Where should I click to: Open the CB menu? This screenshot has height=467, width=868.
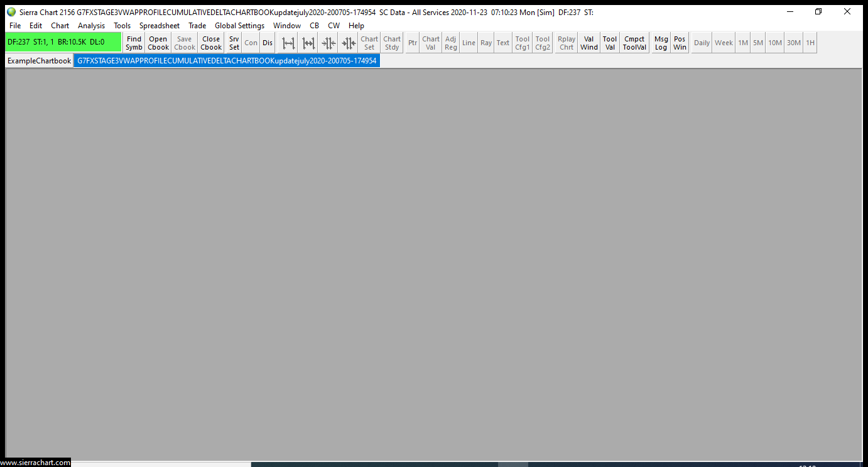point(315,26)
